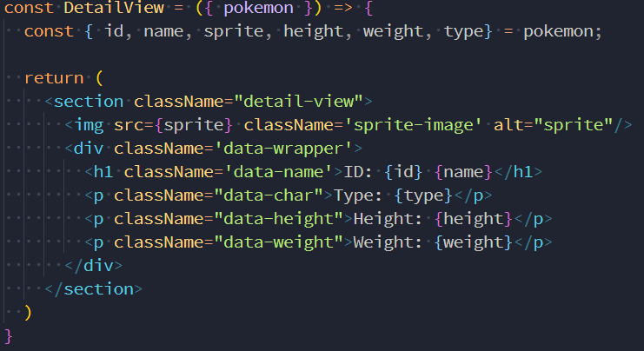This screenshot has height=351, width=644.
Task: Click the {type} expression in paragraph
Action: pyautogui.click(x=423, y=195)
